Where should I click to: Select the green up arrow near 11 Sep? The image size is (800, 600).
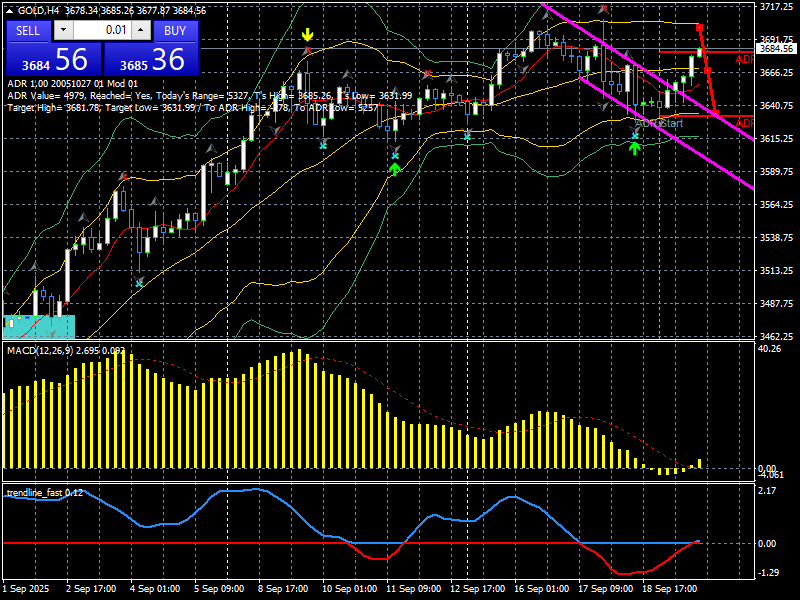tap(394, 169)
